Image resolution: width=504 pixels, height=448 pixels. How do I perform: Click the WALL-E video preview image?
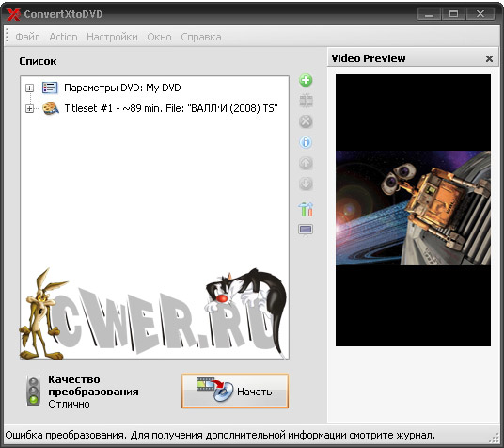click(x=413, y=208)
